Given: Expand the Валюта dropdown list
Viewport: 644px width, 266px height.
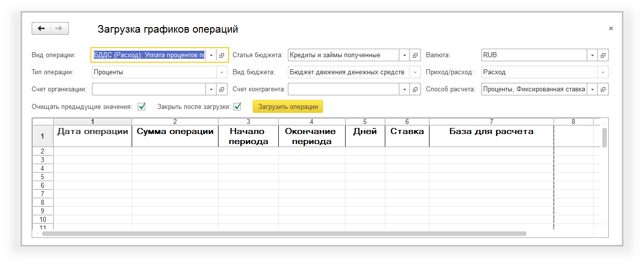Looking at the screenshot, I should pyautogui.click(x=592, y=55).
